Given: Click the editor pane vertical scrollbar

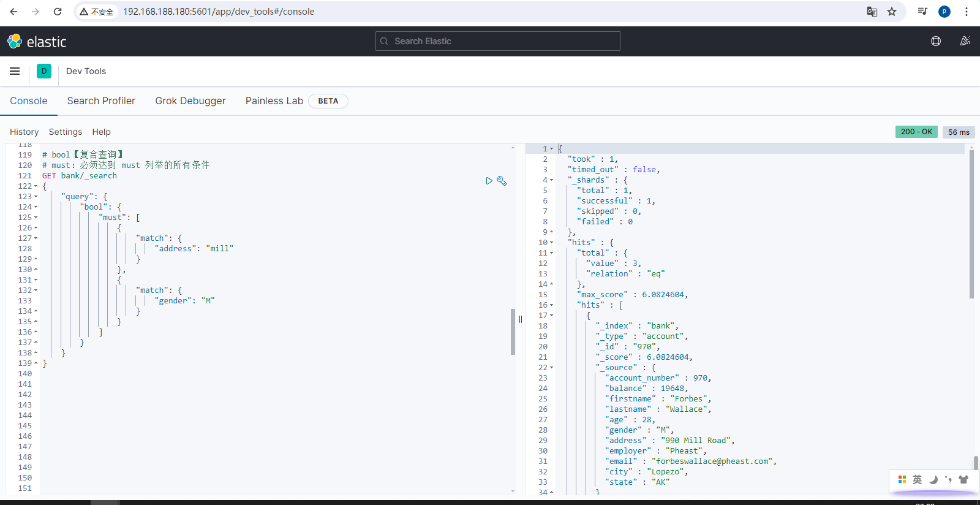Looking at the screenshot, I should point(513,332).
